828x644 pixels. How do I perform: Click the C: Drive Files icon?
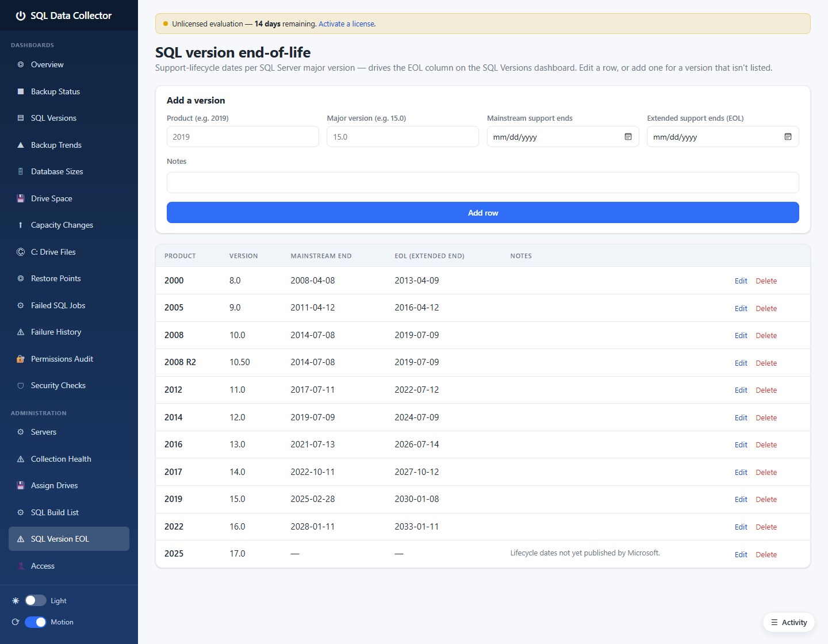pyautogui.click(x=21, y=252)
